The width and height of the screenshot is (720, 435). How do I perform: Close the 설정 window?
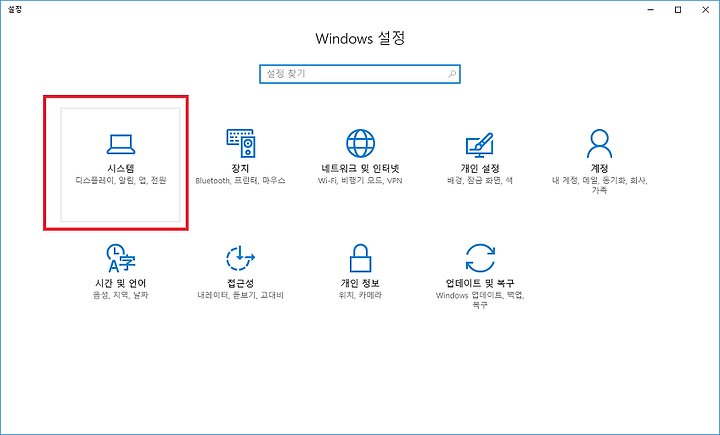(x=705, y=10)
